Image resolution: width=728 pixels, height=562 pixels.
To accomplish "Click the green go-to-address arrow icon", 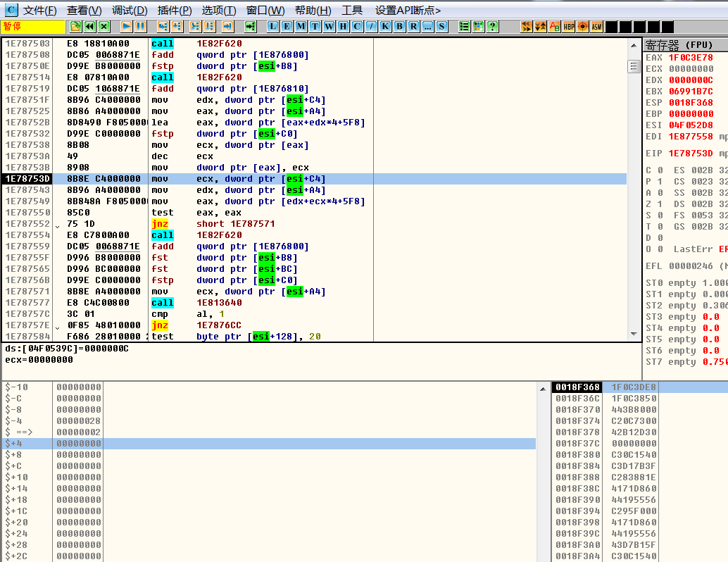I will pos(250,26).
